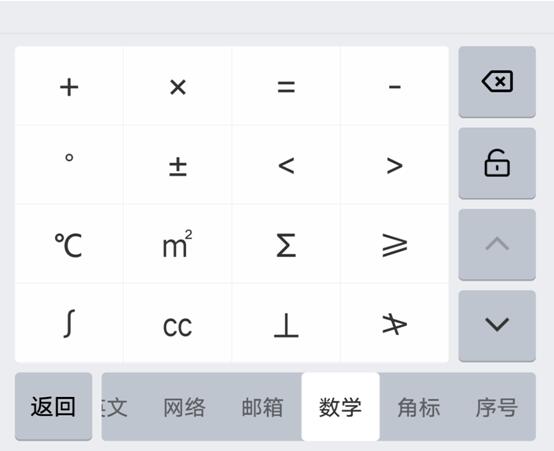Tap the backspace delete key
This screenshot has height=451, width=554.
click(497, 82)
